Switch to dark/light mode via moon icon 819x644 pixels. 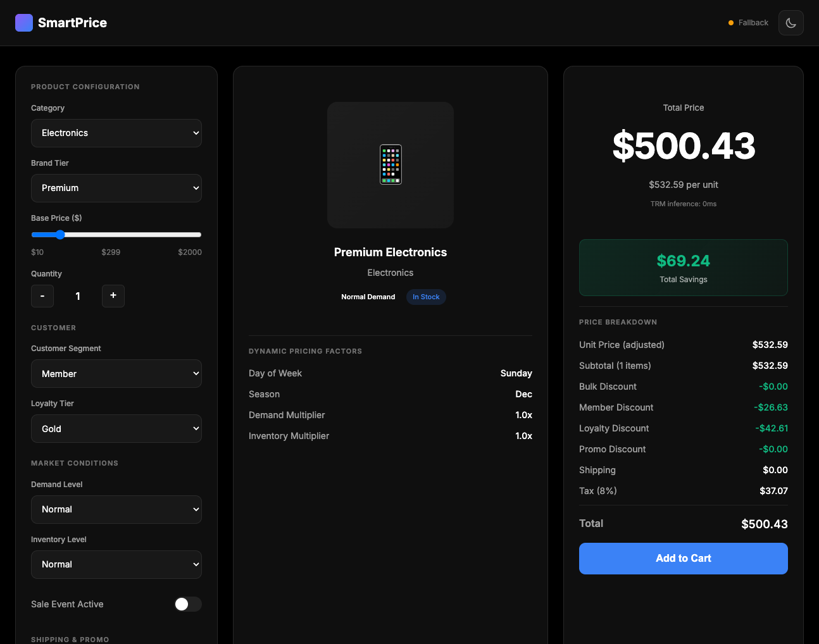[x=791, y=23]
